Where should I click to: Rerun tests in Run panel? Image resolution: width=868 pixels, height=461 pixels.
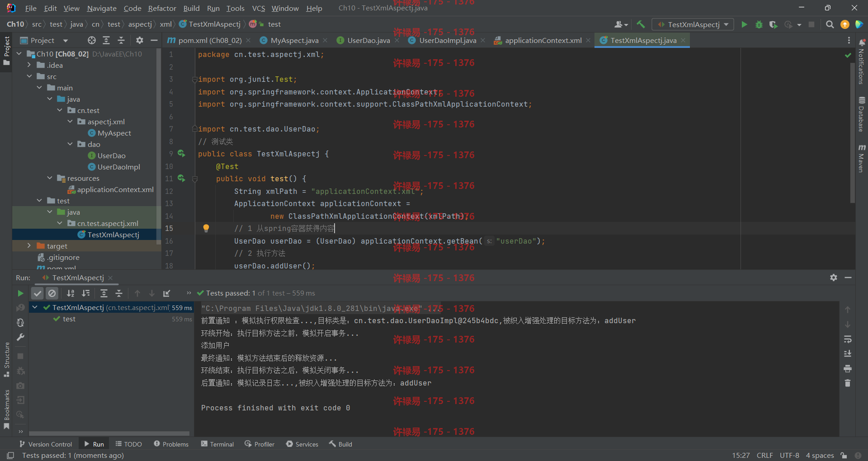20,293
